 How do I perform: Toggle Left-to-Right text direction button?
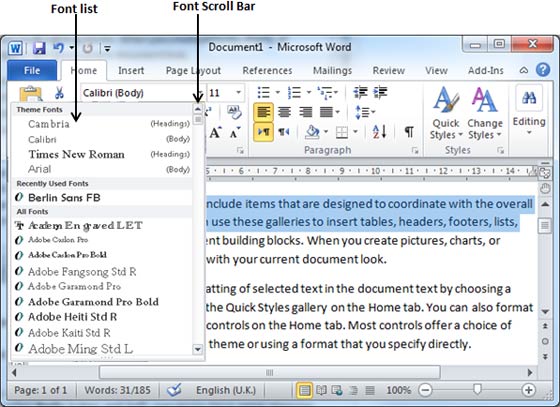264,132
